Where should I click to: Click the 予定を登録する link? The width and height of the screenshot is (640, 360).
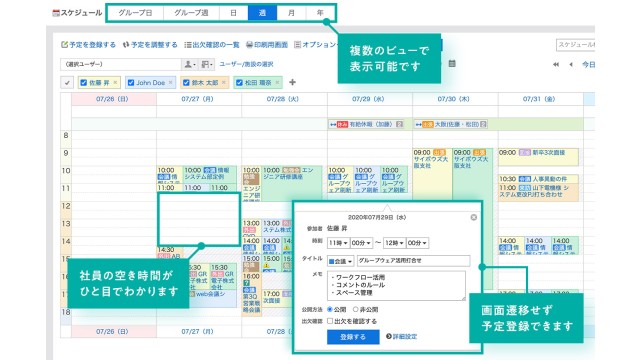(x=89, y=44)
